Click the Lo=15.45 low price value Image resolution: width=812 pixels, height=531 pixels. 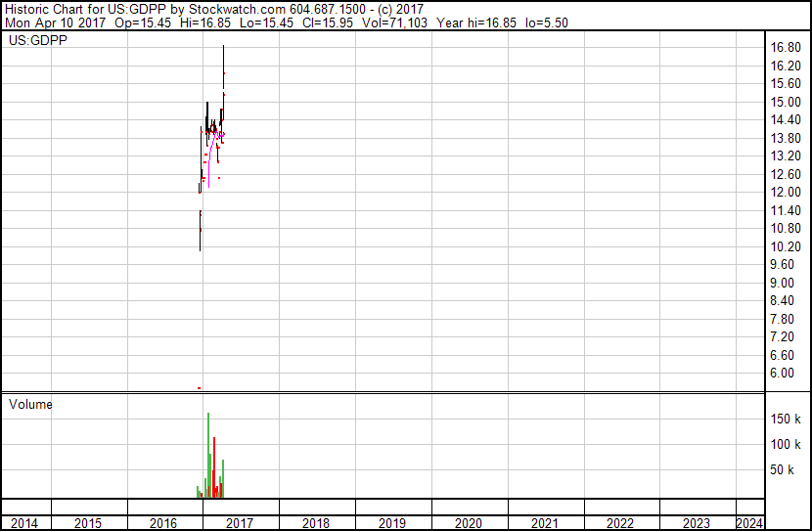[267, 22]
